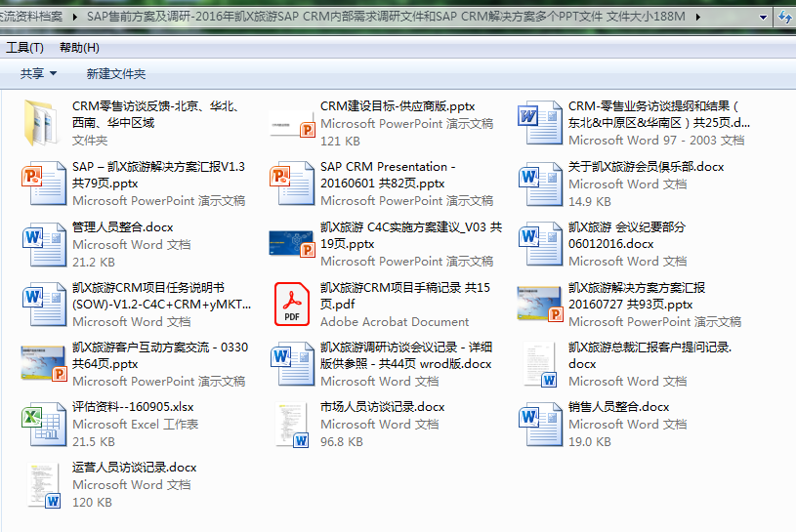
Task: Click the 会议纪要部分 06012016.docx icon
Action: pyautogui.click(x=540, y=244)
